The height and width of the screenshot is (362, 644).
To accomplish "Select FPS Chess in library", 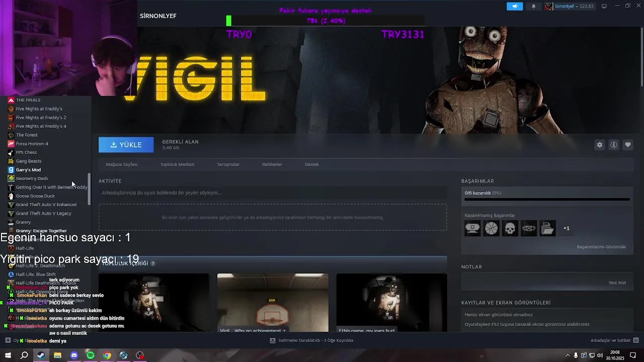I will click(26, 152).
